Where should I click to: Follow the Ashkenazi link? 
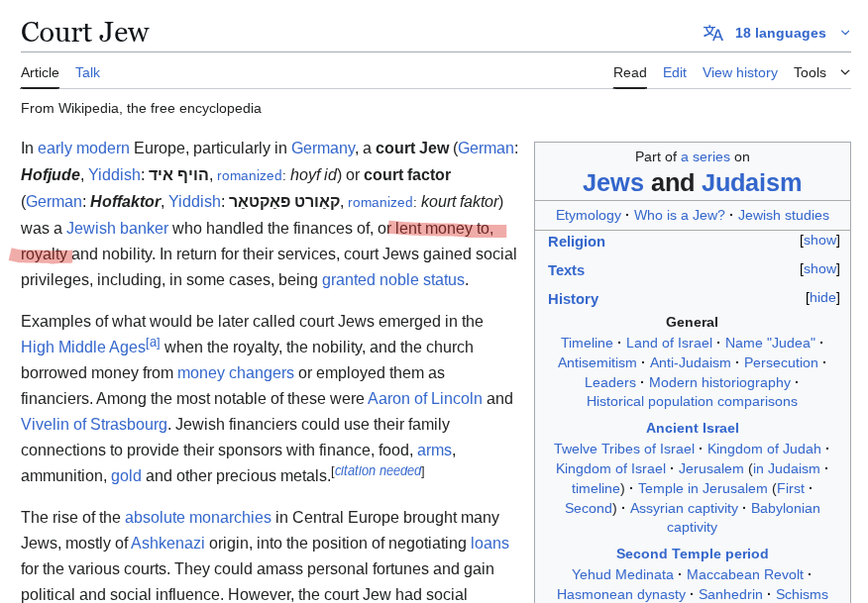click(167, 544)
